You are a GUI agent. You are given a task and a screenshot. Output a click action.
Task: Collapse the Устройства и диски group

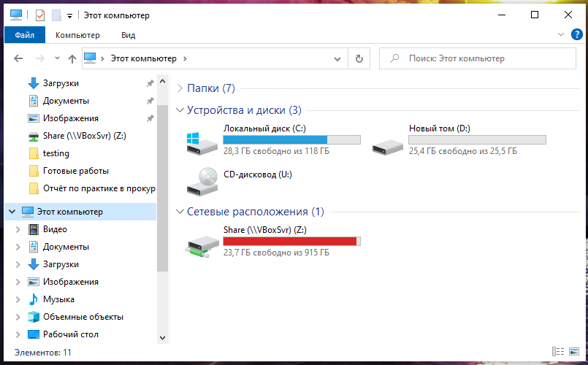tap(180, 110)
